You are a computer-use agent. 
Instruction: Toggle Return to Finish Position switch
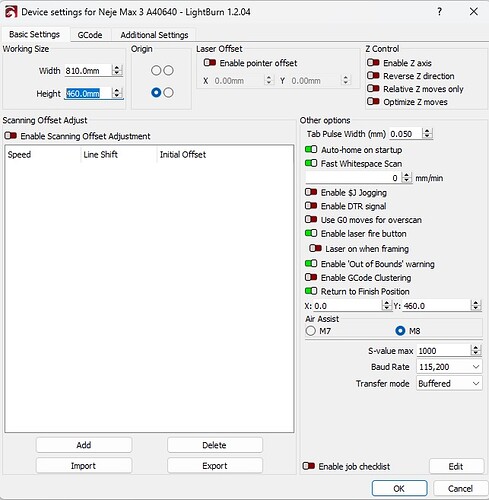coord(311,291)
